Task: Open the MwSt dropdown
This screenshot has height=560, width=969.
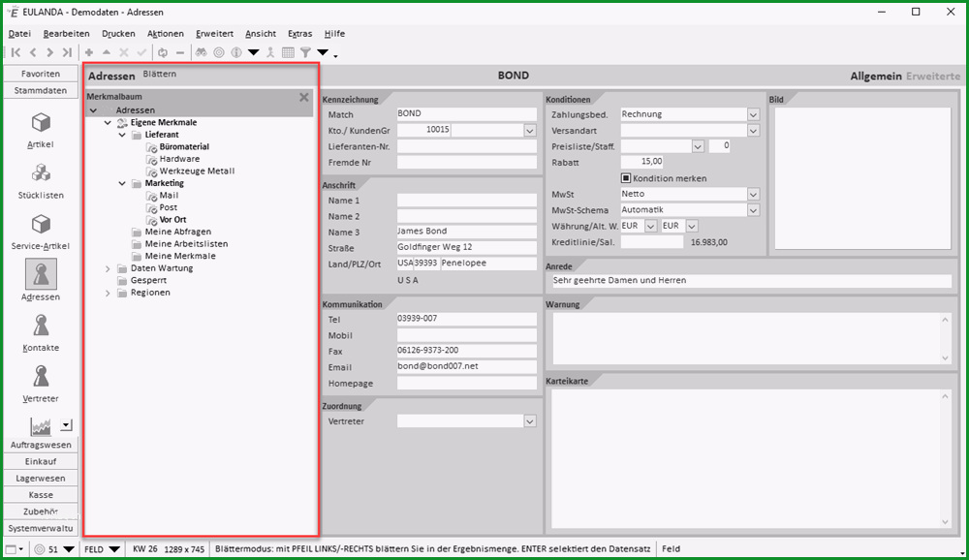Action: (x=753, y=194)
